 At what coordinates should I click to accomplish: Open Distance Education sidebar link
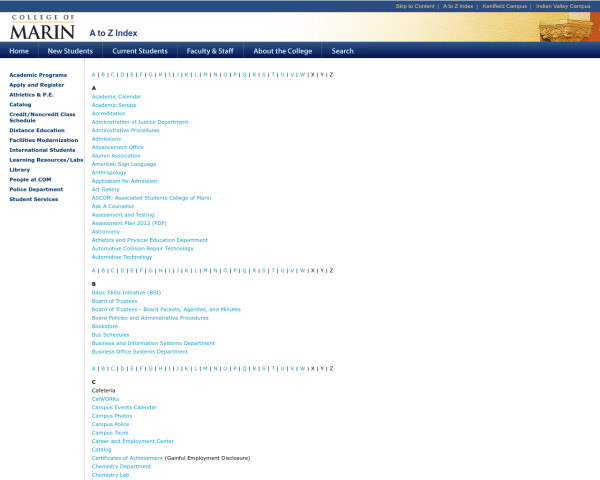click(x=37, y=130)
